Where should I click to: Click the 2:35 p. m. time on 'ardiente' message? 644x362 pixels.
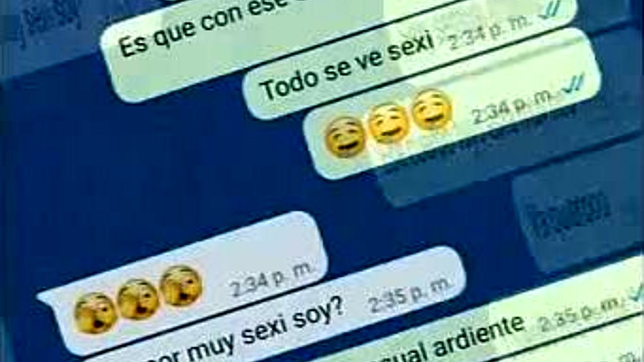(x=581, y=313)
